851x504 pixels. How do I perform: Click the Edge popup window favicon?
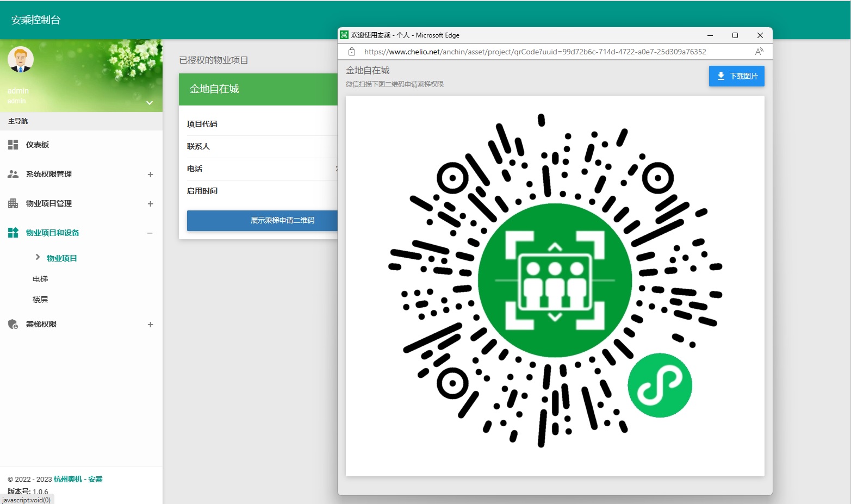344,35
